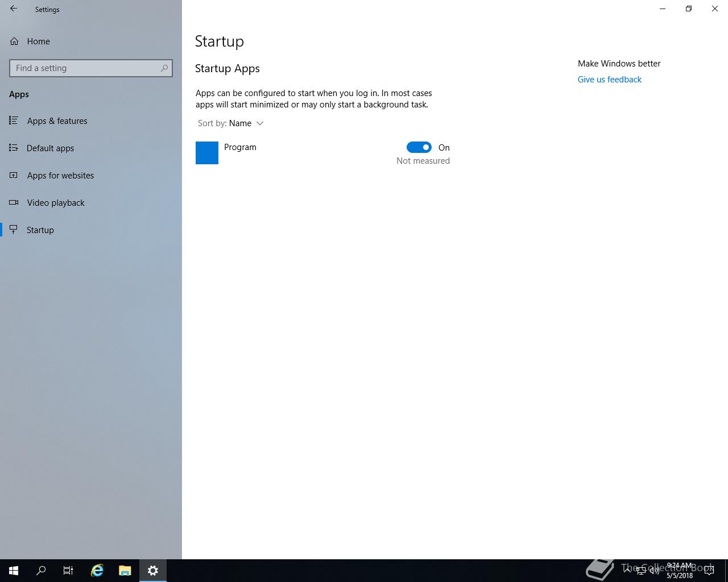Click the Home house icon
The width and height of the screenshot is (728, 582).
point(14,41)
